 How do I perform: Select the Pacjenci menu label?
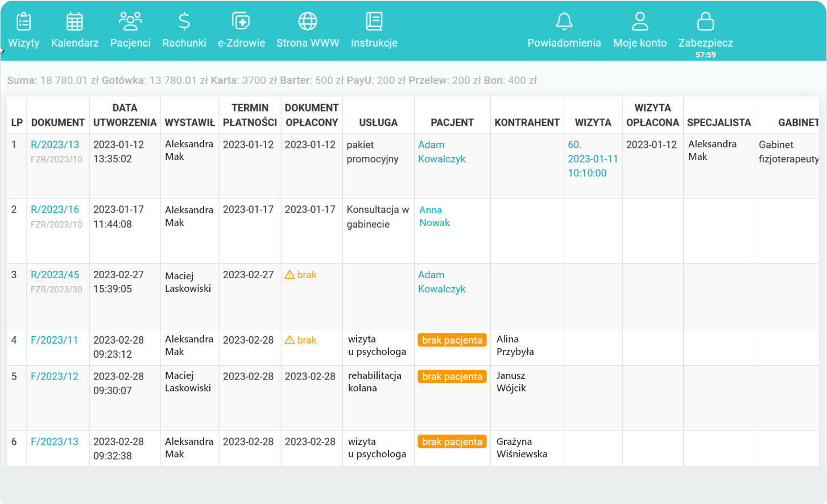tap(130, 43)
